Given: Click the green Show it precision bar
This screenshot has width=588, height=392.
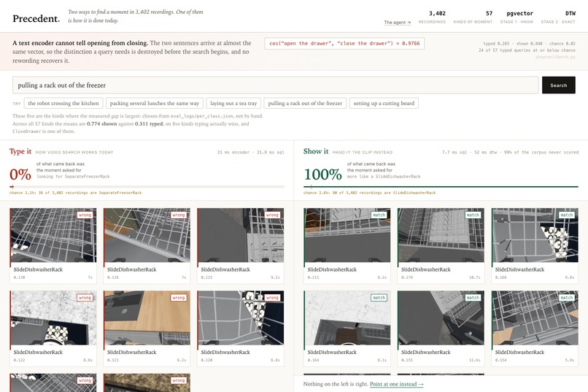Looking at the screenshot, I should 441,186.
